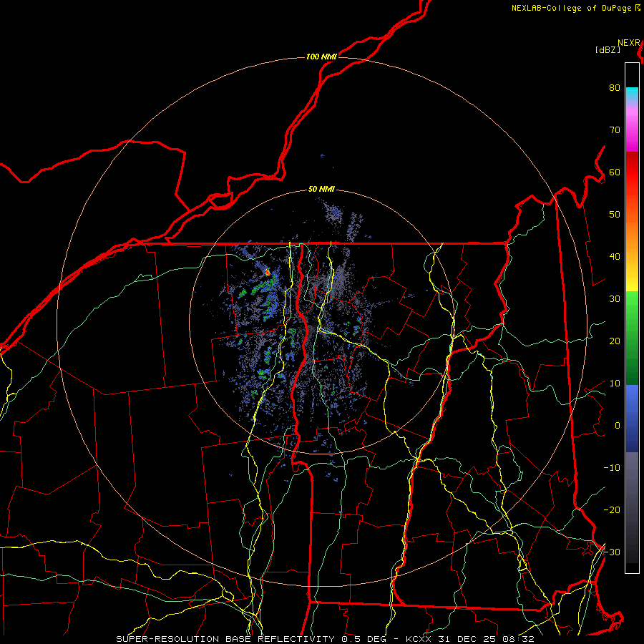644x644 pixels.
Task: Click the NEXR label above color scale
Action: tap(628, 43)
